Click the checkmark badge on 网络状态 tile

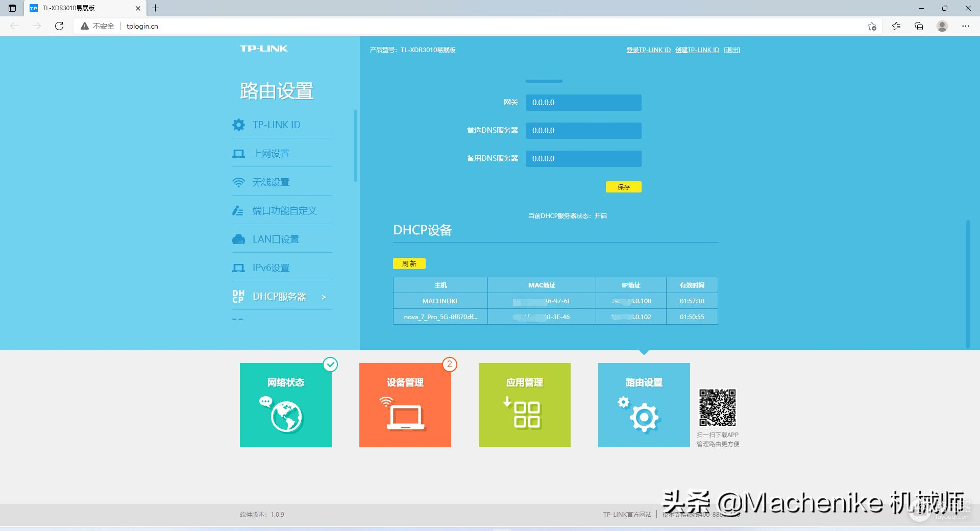[x=331, y=364]
